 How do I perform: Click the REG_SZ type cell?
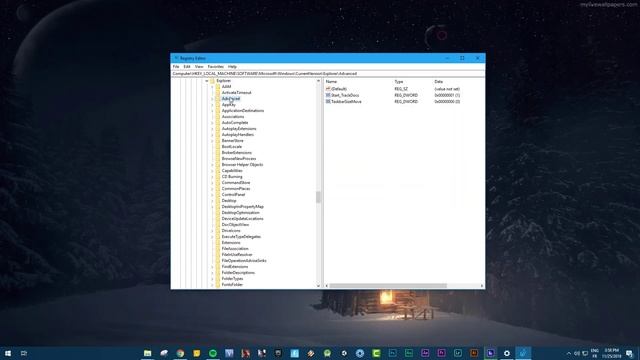coord(401,89)
